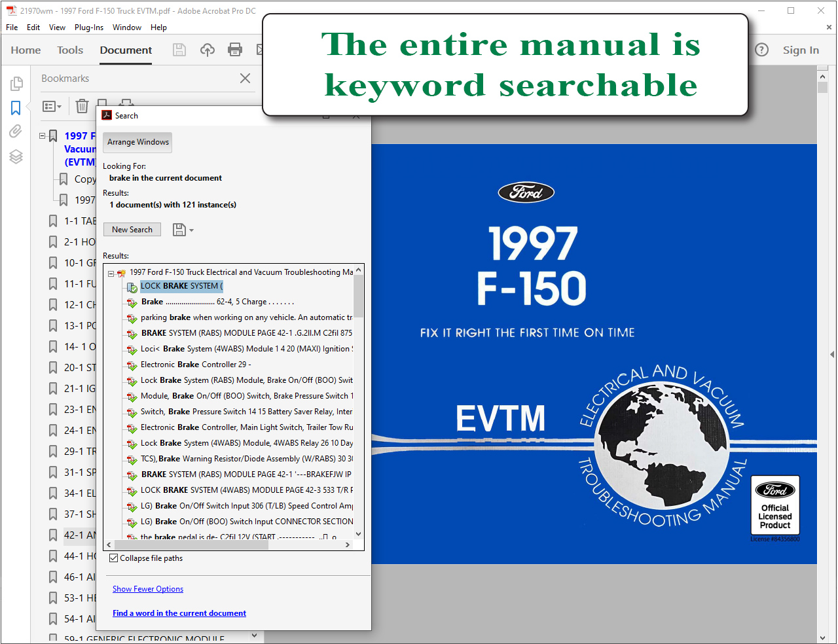This screenshot has width=838, height=644.
Task: Click results list scroll-right arrow
Action: tap(347, 545)
